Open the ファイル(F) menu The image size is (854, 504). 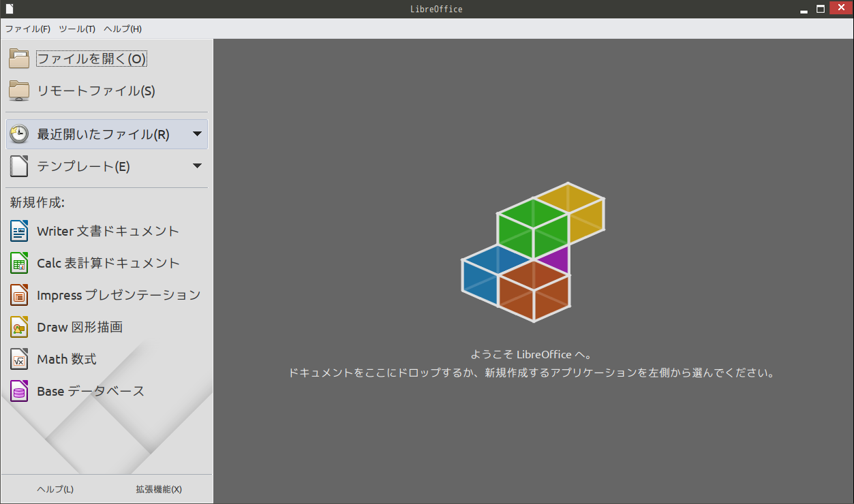(x=28, y=29)
